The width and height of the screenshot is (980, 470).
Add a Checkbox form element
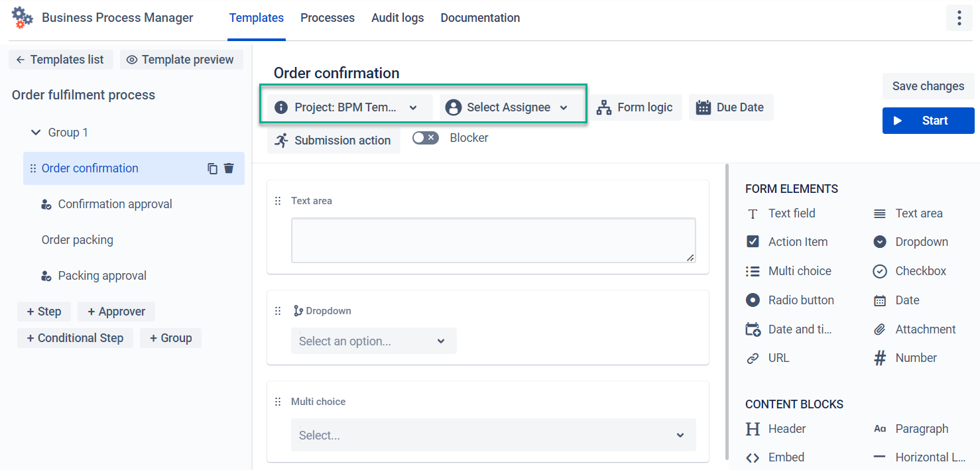coord(909,271)
